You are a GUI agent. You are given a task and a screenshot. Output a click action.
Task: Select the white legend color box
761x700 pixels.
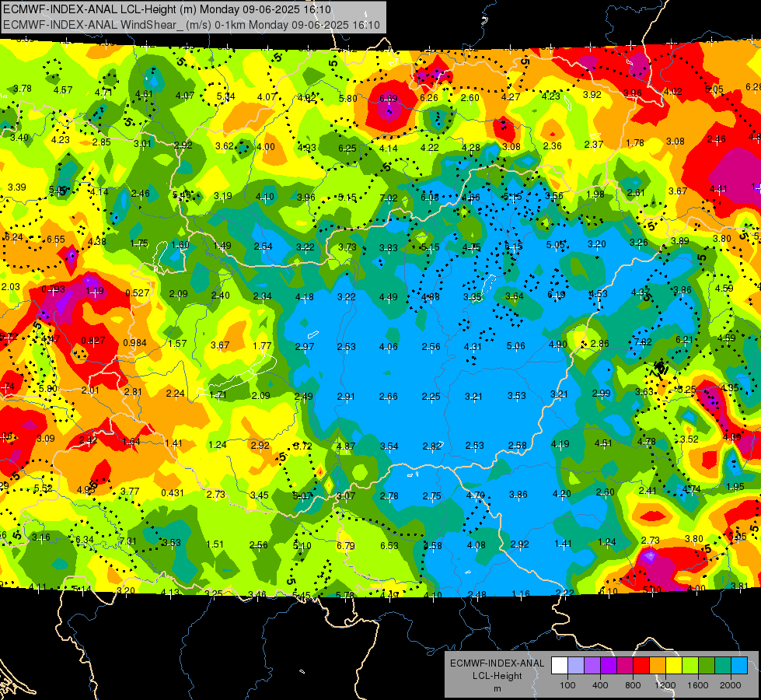click(560, 666)
